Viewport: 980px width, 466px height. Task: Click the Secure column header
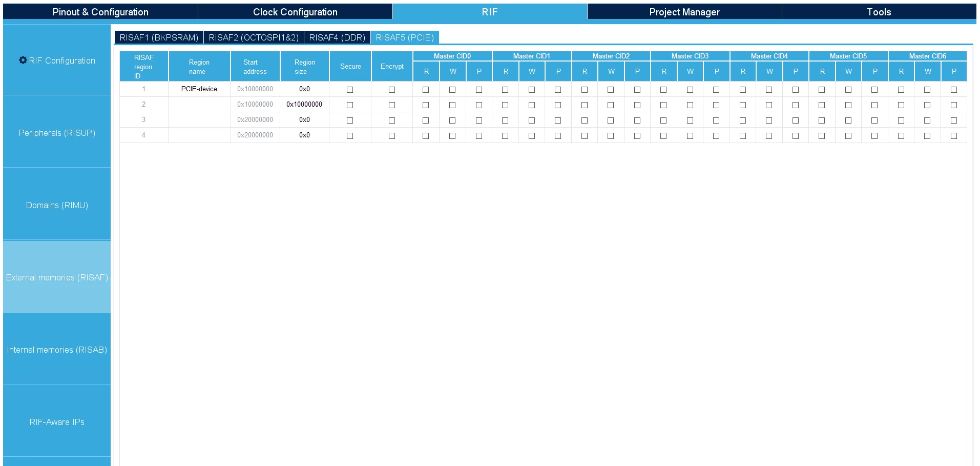[350, 66]
